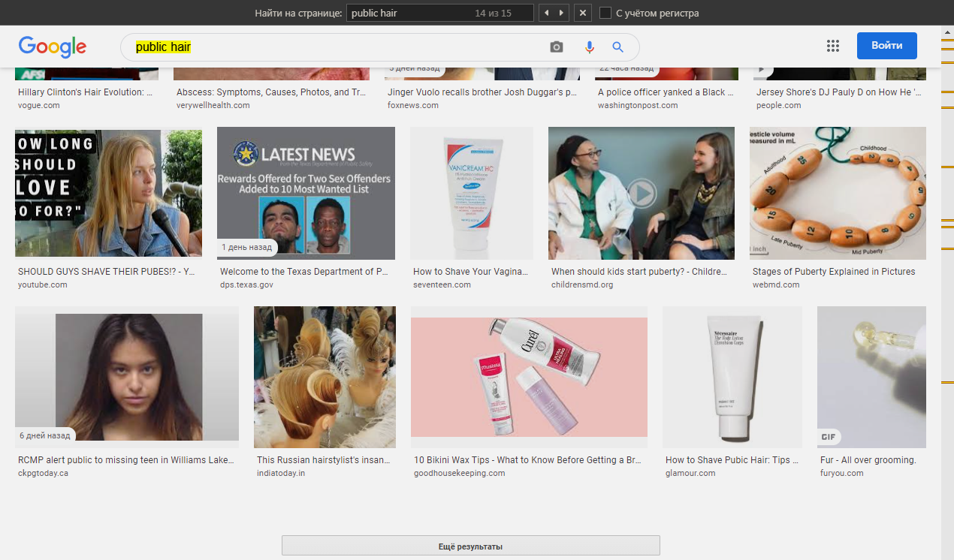The height and width of the screenshot is (560, 954).
Task: Click the Google search box
Action: pos(379,47)
